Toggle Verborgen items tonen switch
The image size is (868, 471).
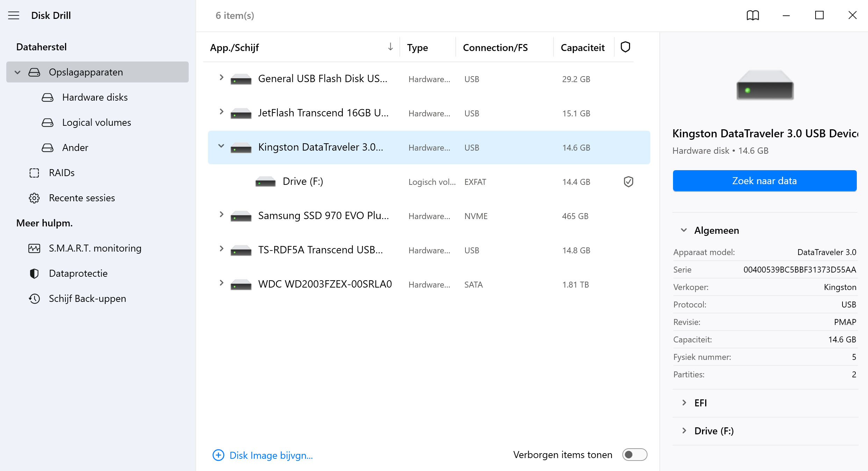[x=635, y=455]
